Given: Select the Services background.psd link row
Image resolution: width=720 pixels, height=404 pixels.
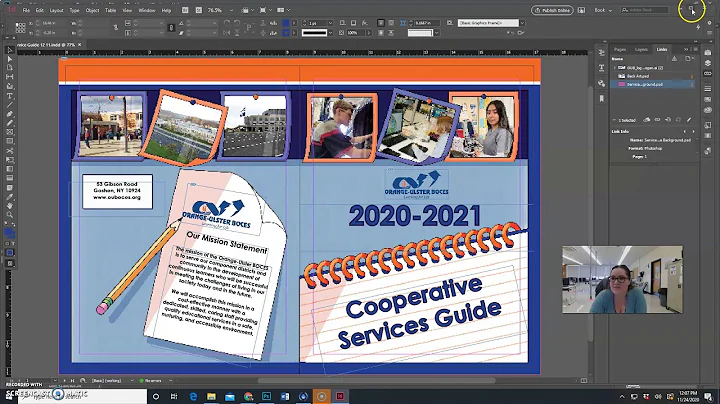Looking at the screenshot, I should click(652, 84).
